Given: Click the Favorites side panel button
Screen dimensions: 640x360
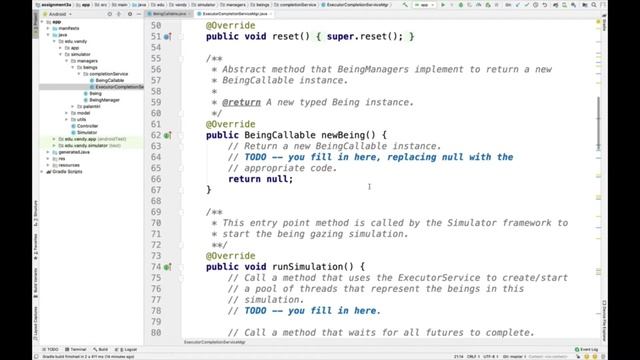Looking at the screenshot, I should pos(36,247).
